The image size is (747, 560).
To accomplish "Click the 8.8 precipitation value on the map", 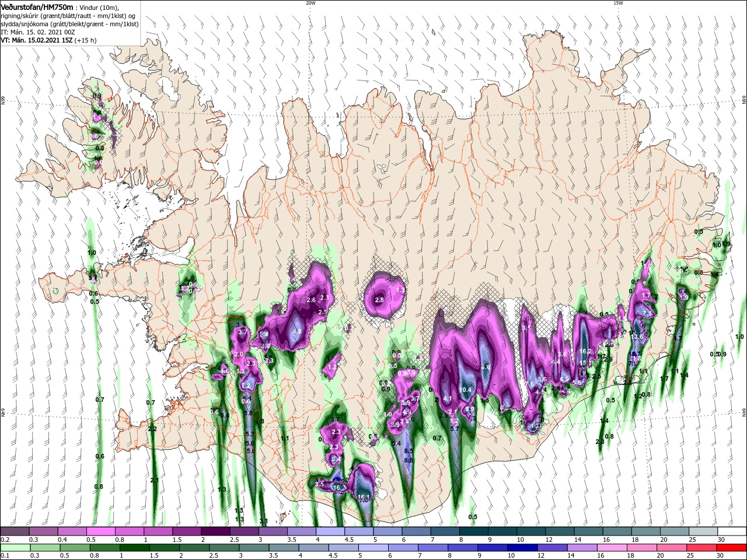I will (x=409, y=460).
